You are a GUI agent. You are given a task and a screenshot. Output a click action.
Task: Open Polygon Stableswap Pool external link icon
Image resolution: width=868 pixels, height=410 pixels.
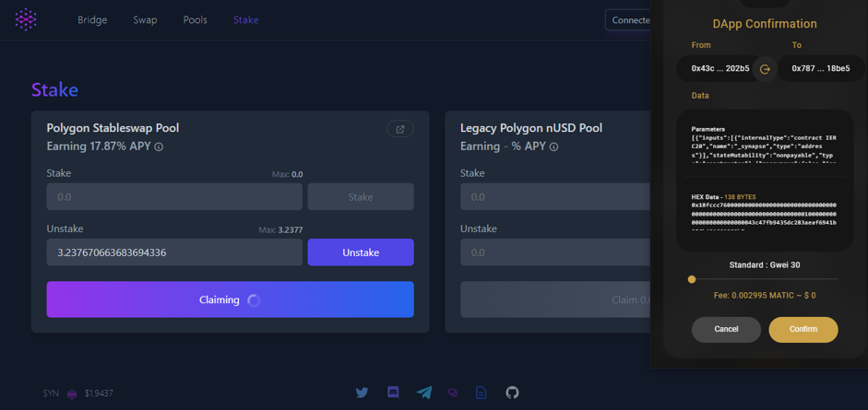400,129
